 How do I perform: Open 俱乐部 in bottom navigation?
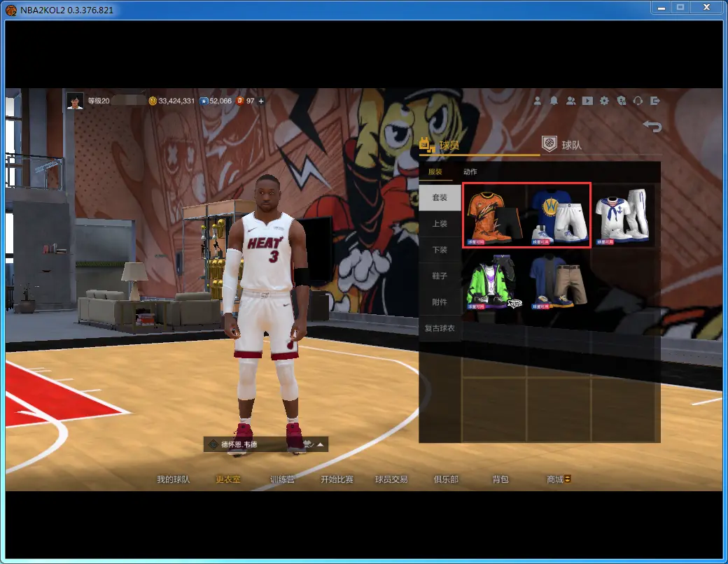point(446,479)
